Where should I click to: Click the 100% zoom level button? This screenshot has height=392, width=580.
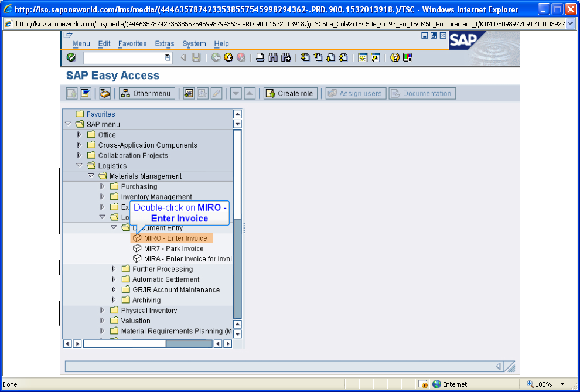(x=540, y=384)
